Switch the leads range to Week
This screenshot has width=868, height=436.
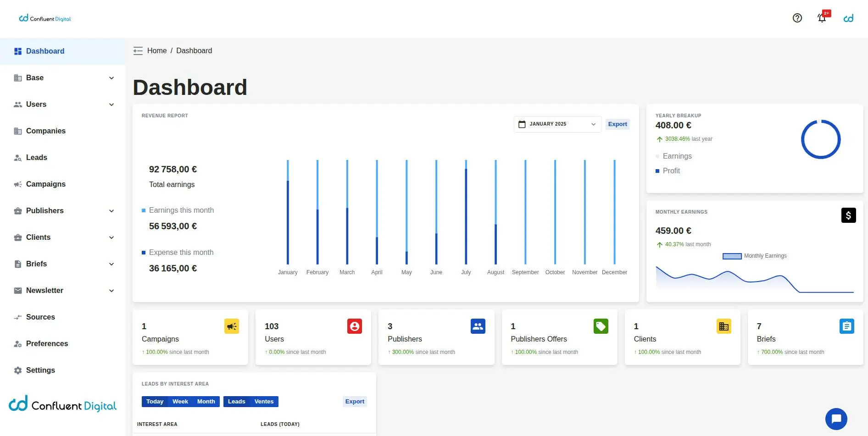pyautogui.click(x=180, y=402)
